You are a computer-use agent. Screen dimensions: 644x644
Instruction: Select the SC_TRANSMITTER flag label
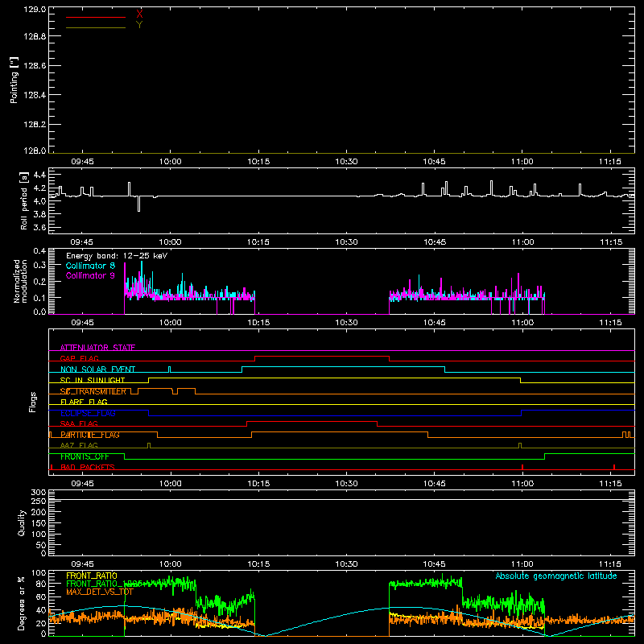point(93,391)
